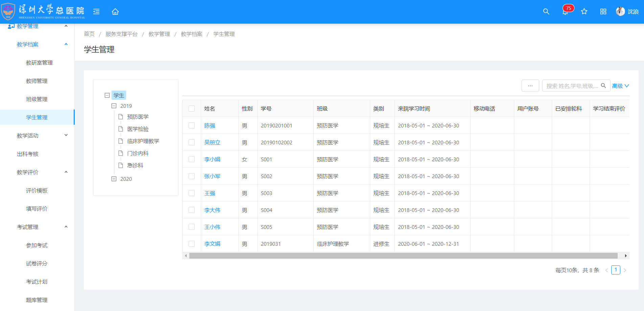This screenshot has height=311, width=644.
Task: Click the favorites star icon
Action: (x=584, y=11)
